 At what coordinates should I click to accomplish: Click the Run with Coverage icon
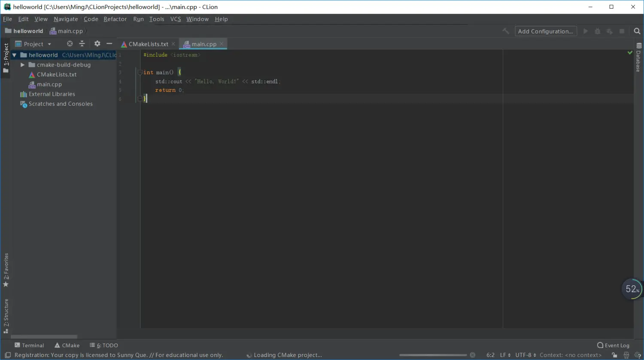tap(610, 31)
